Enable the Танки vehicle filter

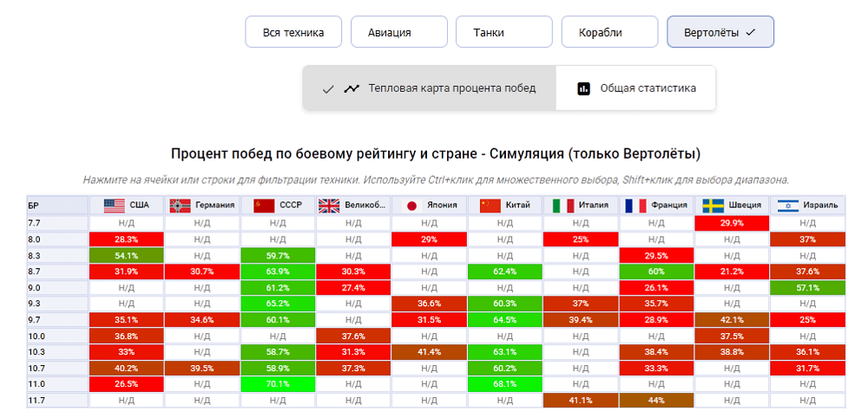503,32
